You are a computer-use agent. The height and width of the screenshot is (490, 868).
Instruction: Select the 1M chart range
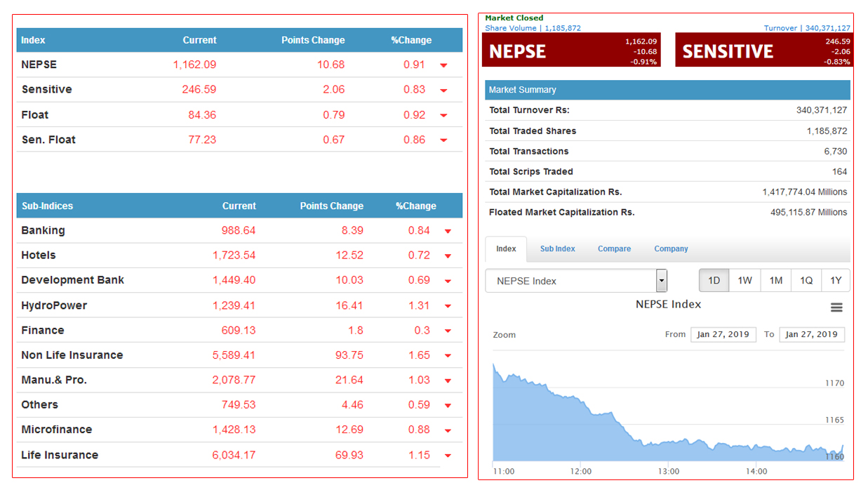point(775,280)
